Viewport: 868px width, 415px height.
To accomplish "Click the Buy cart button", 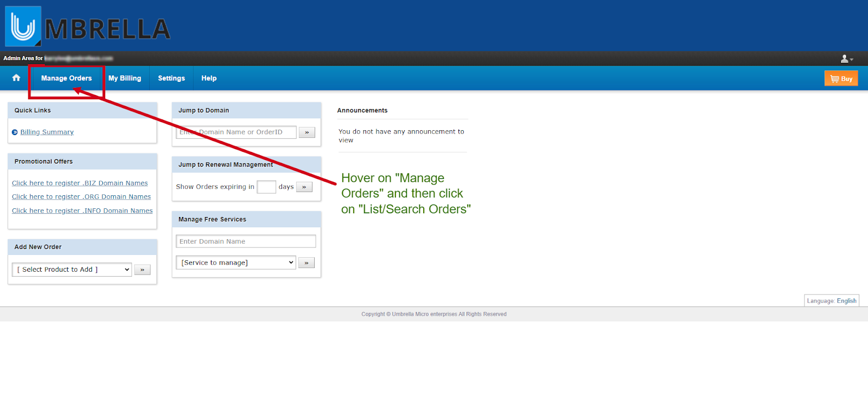I will pos(841,79).
